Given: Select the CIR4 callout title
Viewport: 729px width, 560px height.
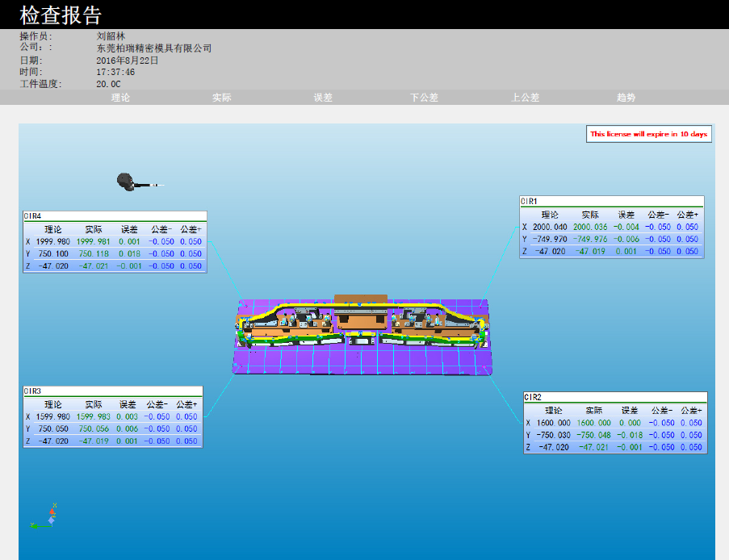Looking at the screenshot, I should pos(33,215).
